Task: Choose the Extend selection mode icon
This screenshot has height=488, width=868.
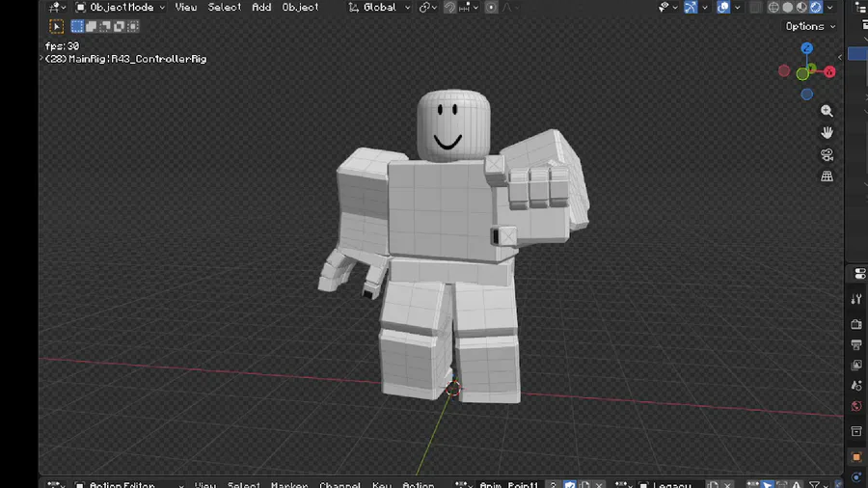Action: pyautogui.click(x=91, y=27)
